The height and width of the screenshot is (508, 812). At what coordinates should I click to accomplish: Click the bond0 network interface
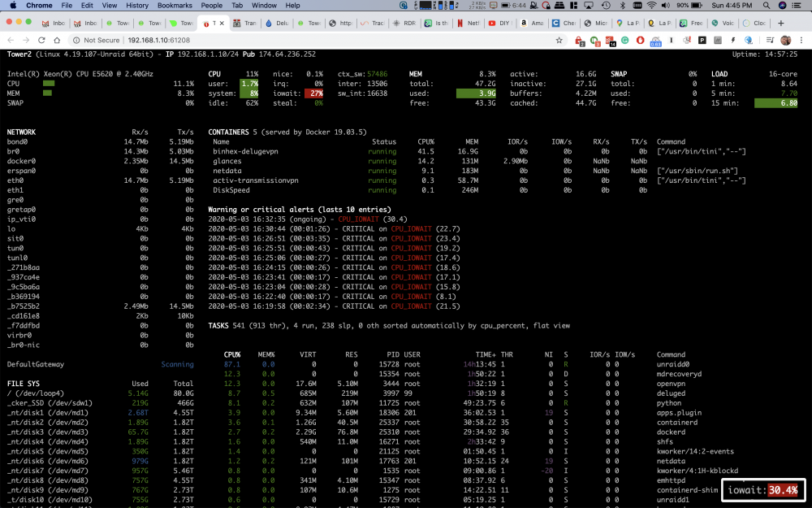(x=17, y=141)
